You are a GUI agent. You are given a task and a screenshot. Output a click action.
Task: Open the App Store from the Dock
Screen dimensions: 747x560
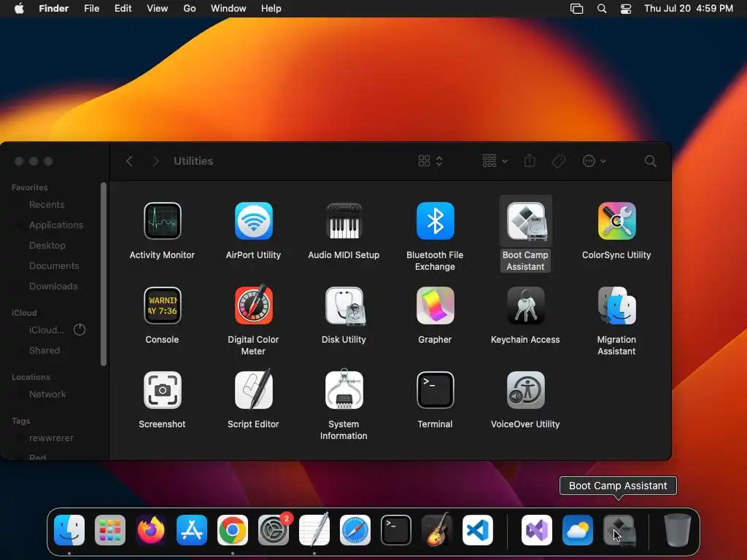coord(192,529)
